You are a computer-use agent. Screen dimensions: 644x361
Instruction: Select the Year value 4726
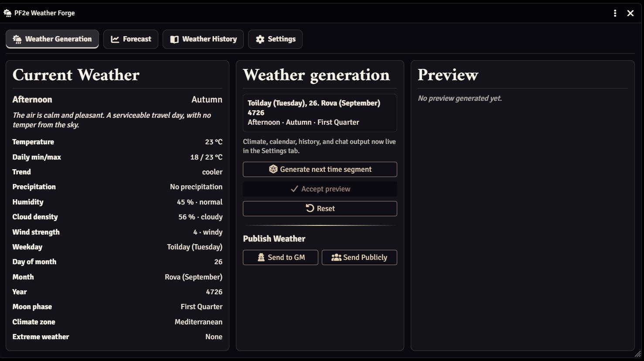tap(214, 292)
